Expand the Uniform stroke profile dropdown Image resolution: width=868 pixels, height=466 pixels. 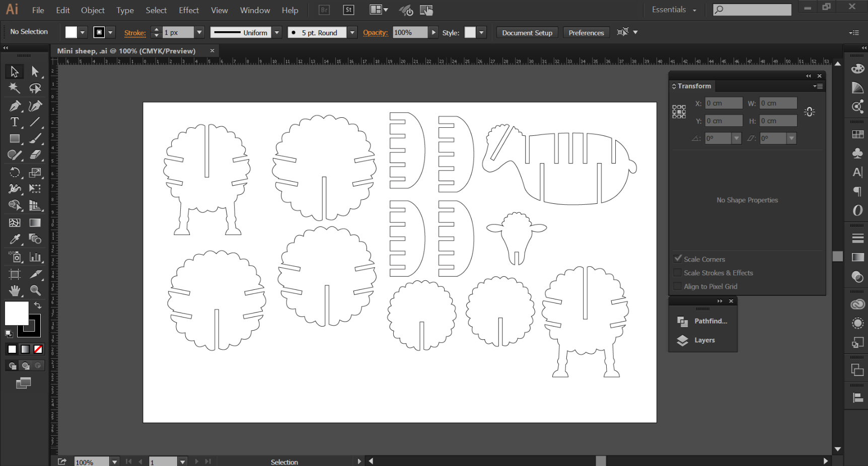pos(276,33)
